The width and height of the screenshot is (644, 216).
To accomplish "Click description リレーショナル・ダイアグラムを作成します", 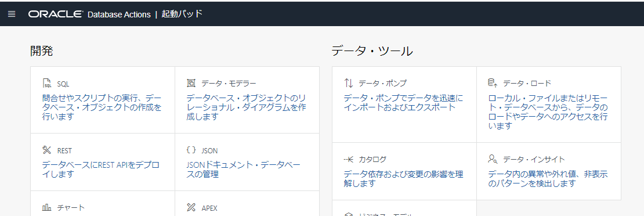I will [x=246, y=107].
